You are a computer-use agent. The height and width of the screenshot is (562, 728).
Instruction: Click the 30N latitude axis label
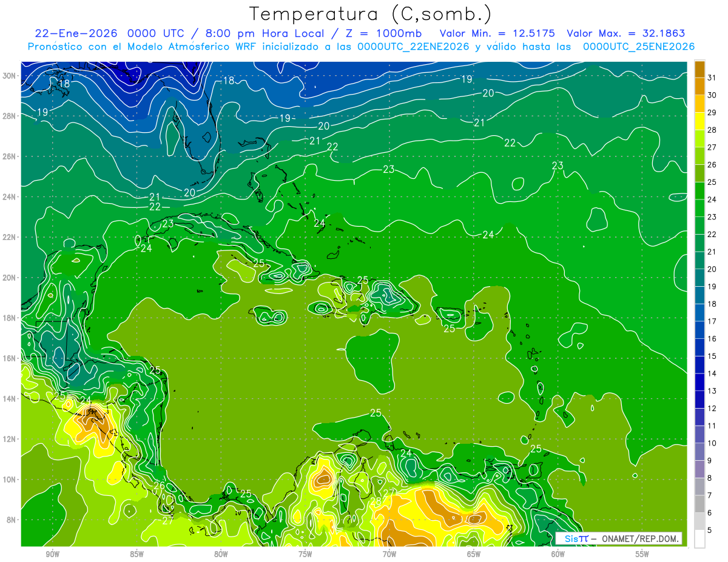point(10,76)
